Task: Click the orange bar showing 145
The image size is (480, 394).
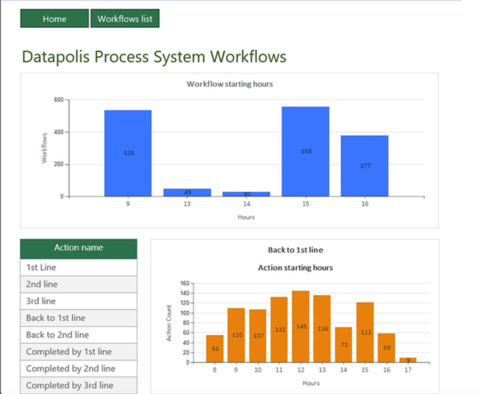Action: coord(301,327)
